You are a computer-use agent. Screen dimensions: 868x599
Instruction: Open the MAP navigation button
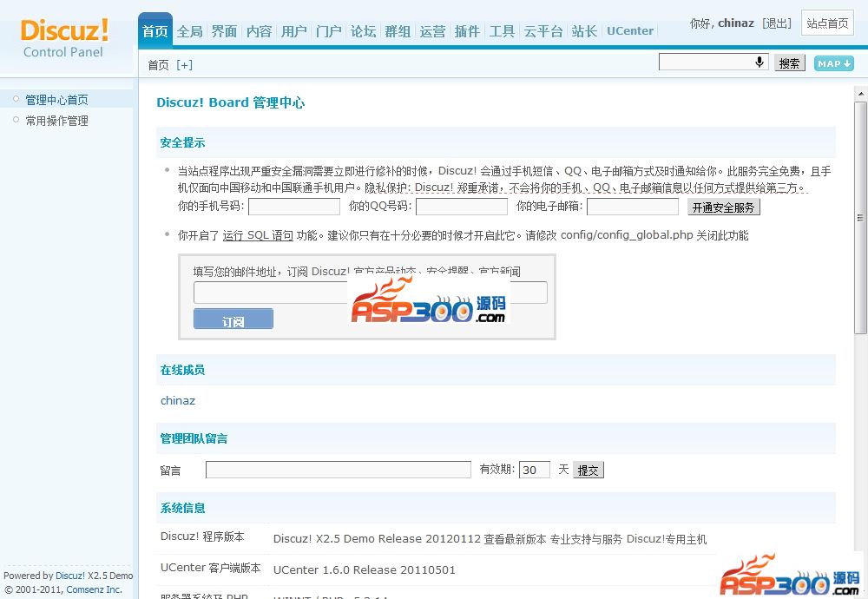(833, 63)
